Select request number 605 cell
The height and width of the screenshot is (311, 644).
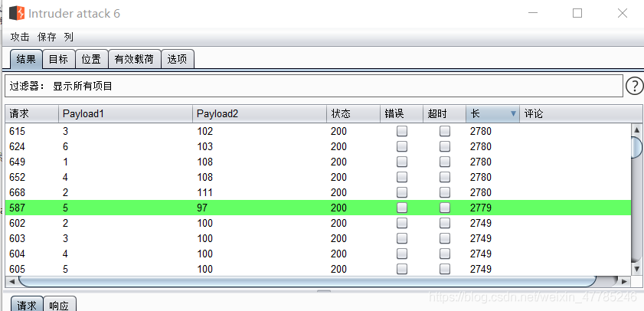point(18,269)
